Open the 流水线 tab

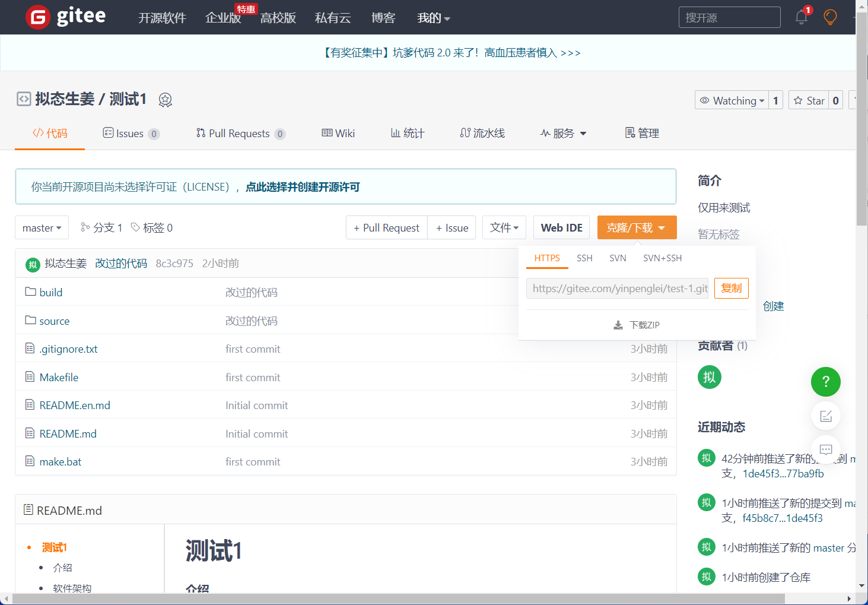pos(482,133)
